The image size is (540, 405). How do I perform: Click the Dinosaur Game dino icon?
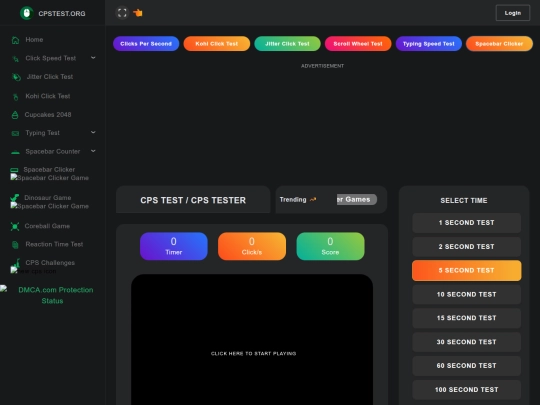pos(14,198)
